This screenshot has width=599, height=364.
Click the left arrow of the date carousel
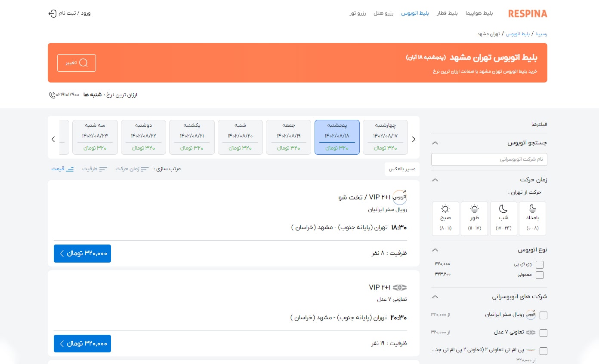point(53,139)
